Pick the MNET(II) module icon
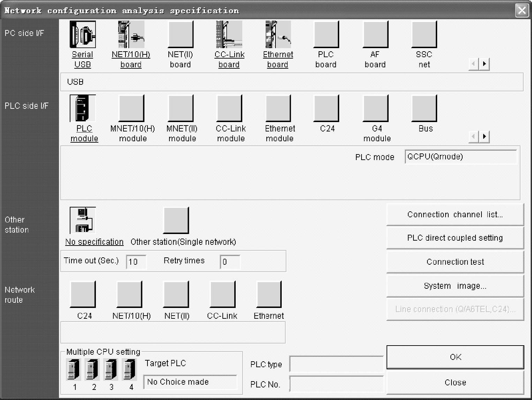 tap(181, 108)
